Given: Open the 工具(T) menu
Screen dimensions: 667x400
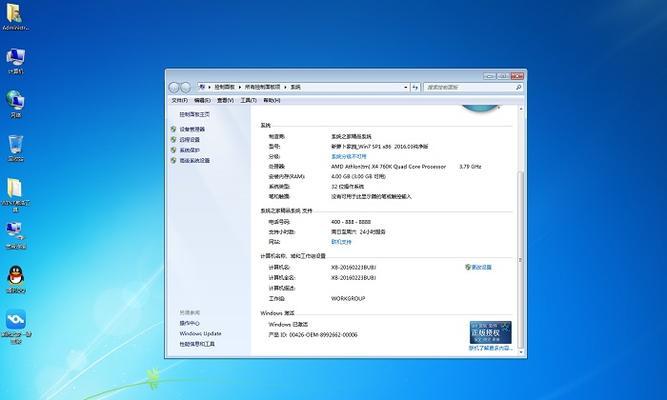Looking at the screenshot, I should pyautogui.click(x=248, y=100).
